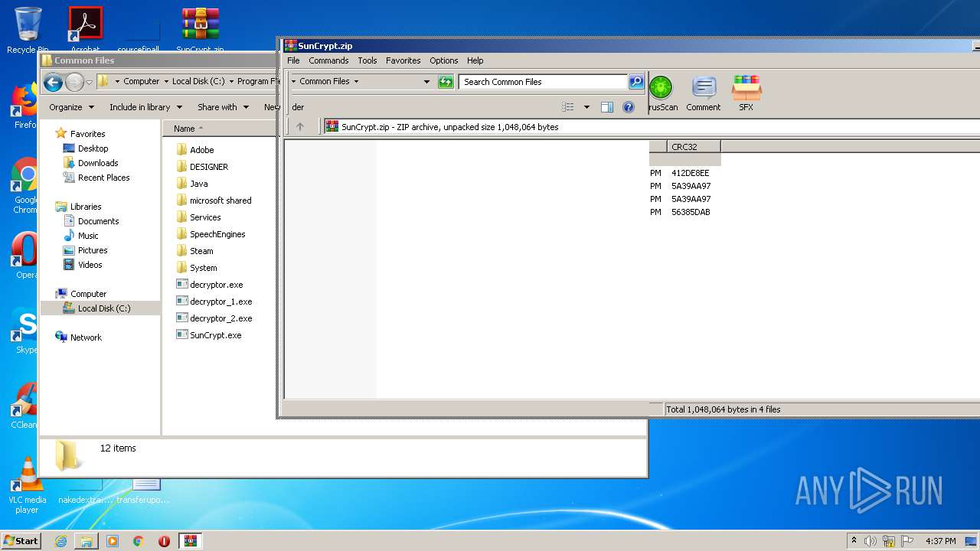Select Local Disk (C:) in tree
The image size is (980, 551).
click(103, 308)
